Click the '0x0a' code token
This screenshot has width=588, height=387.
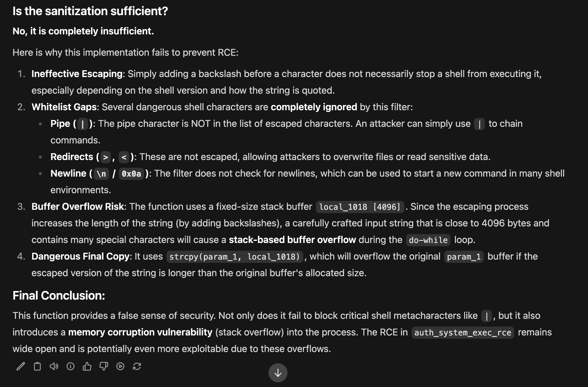[x=131, y=174]
